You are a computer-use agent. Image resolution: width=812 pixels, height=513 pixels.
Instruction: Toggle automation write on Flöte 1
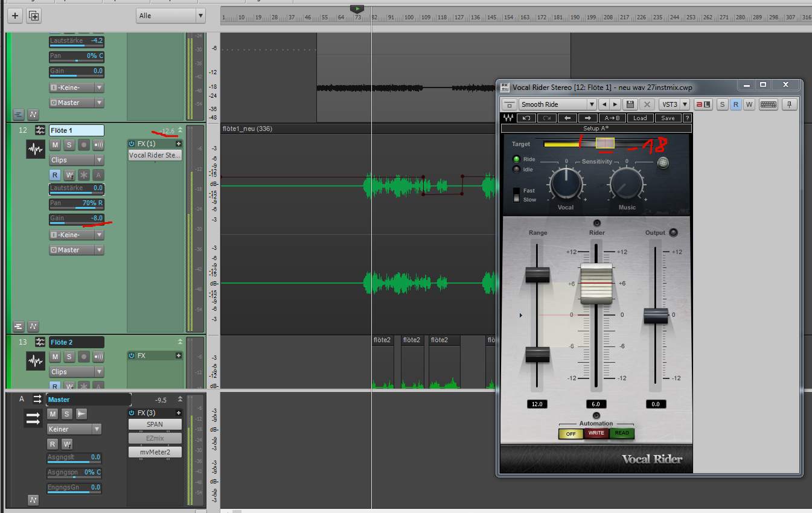(69, 175)
